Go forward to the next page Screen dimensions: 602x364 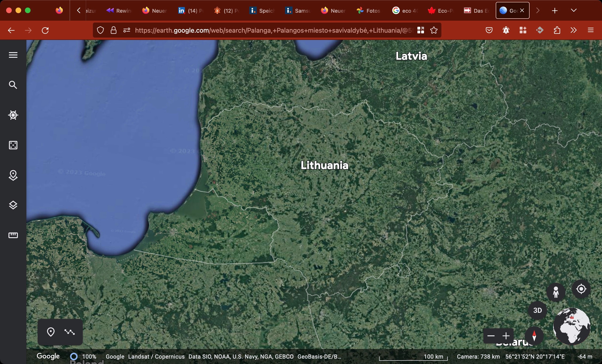28,30
